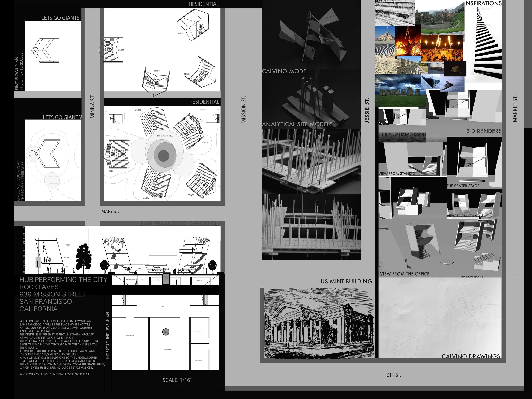Click the ANALYTICAL SITE MODELS caption
The image size is (532, 399).
pyautogui.click(x=297, y=124)
